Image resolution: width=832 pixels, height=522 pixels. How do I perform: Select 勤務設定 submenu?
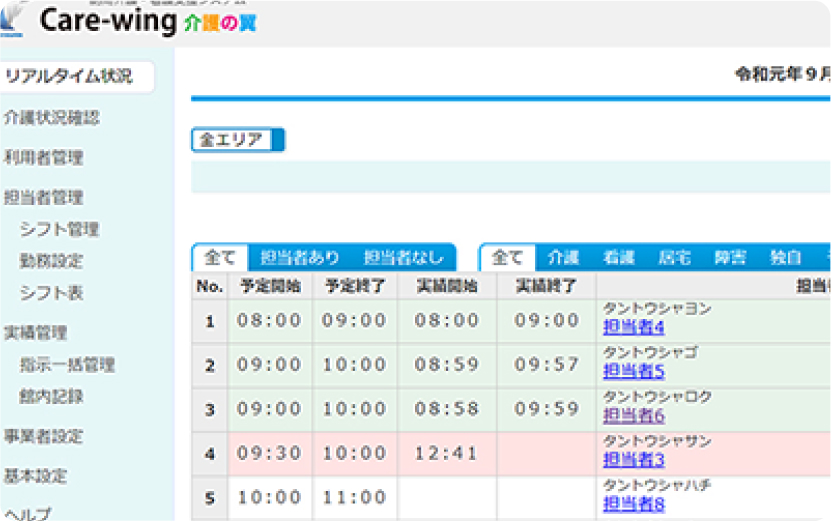tap(51, 261)
